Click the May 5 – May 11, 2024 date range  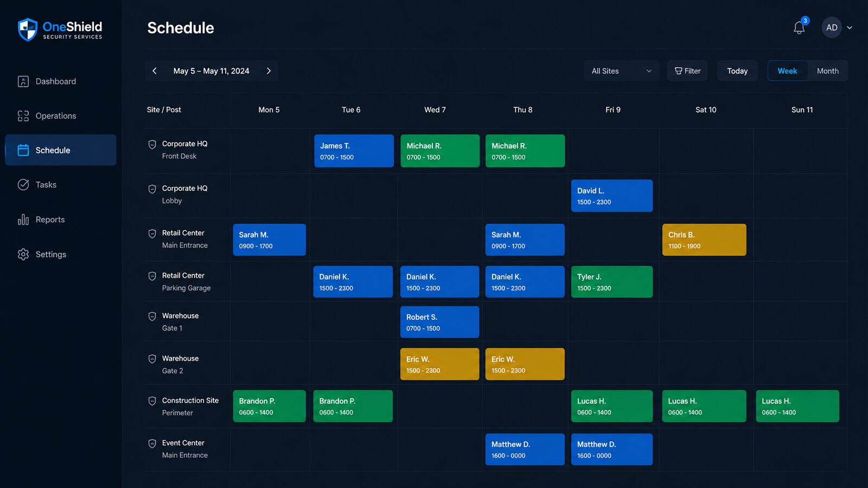pyautogui.click(x=212, y=71)
